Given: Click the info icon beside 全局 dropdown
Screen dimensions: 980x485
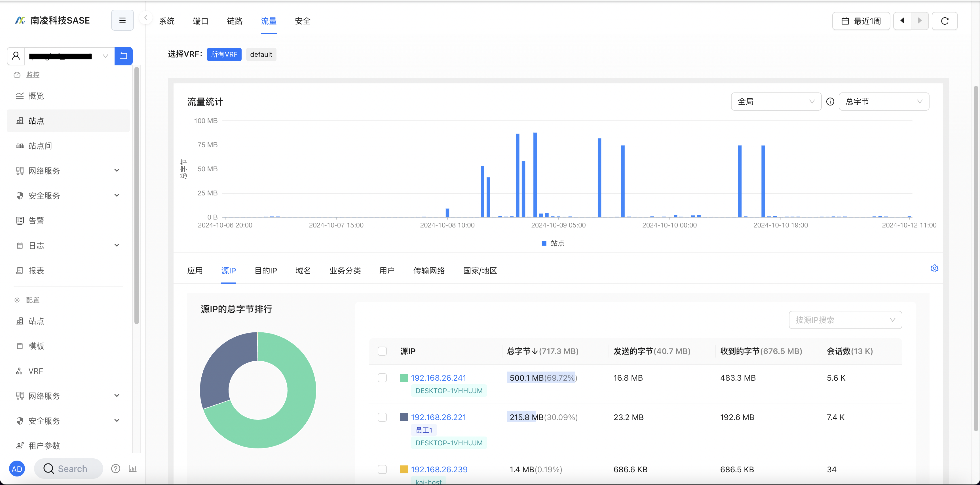Looking at the screenshot, I should point(830,102).
